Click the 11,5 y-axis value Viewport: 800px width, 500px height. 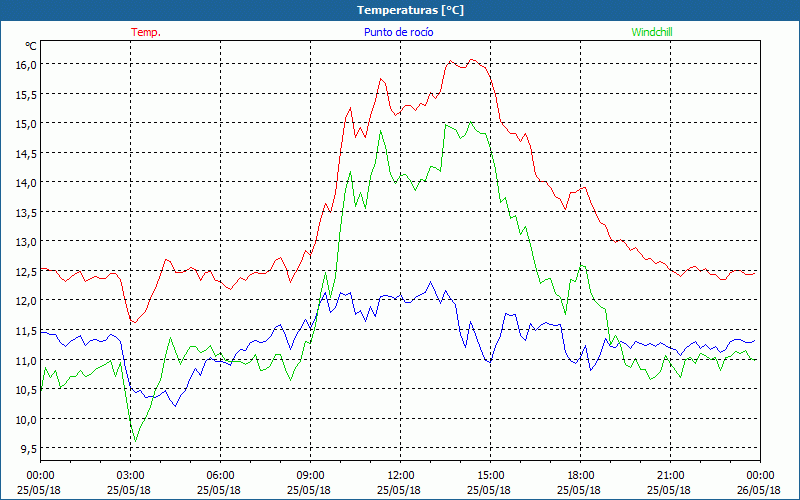tap(26, 330)
